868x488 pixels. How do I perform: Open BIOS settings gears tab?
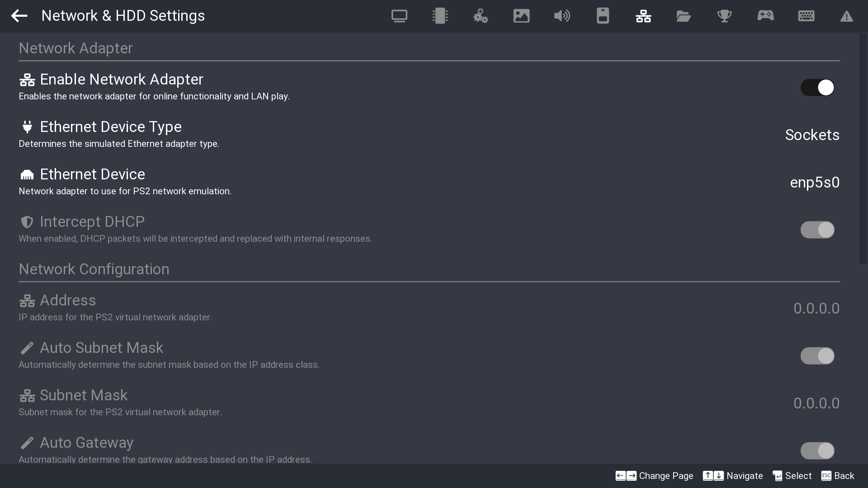point(481,16)
